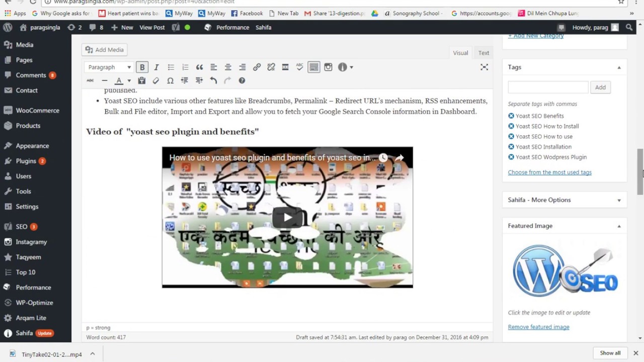This screenshot has width=644, height=362.
Task: Open the text color dropdown arrow
Action: pos(129,80)
